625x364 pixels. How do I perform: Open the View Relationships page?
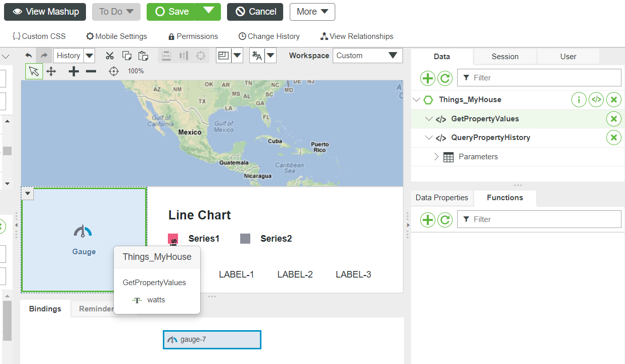click(x=356, y=36)
